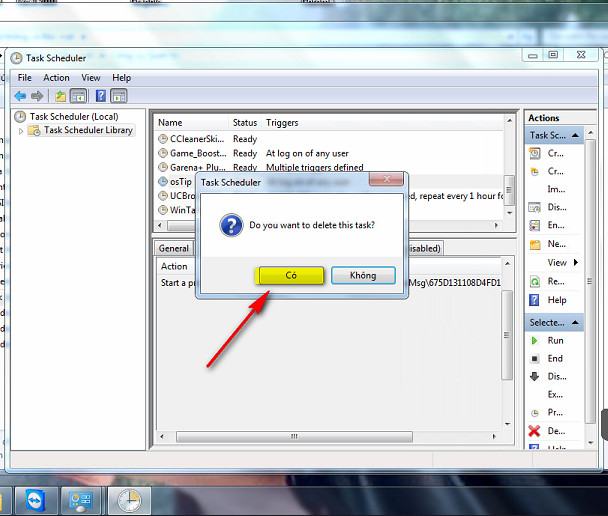This screenshot has height=516, width=608.
Task: Open the View submenu in Actions pane
Action: 557,263
